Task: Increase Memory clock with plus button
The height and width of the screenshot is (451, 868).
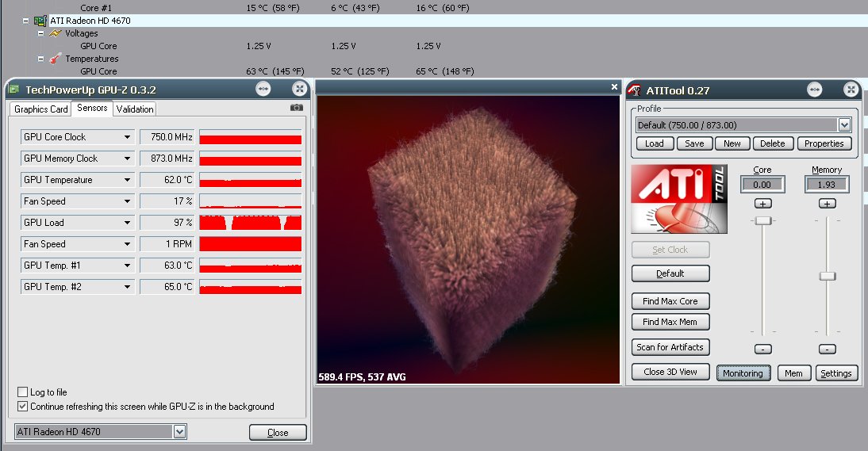Action: [827, 204]
